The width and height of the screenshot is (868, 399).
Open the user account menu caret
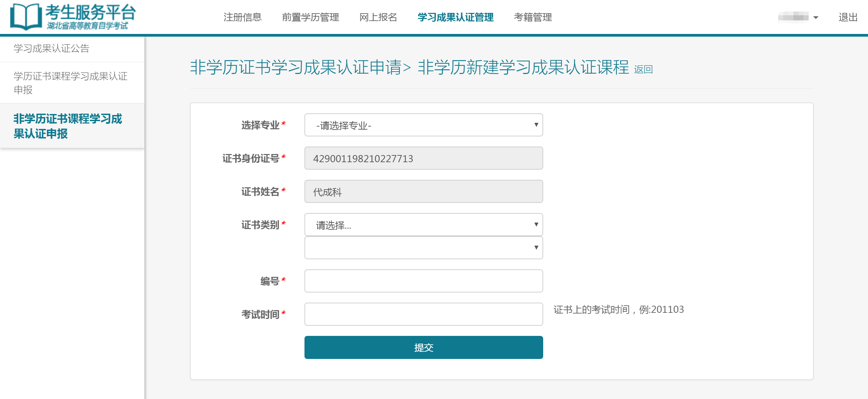(x=816, y=18)
